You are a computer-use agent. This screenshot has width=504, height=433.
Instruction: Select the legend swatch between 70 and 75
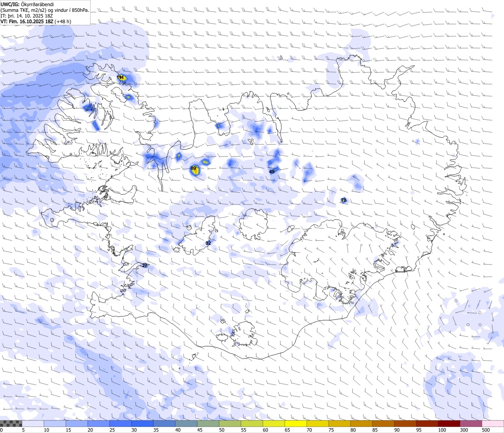click(x=318, y=423)
